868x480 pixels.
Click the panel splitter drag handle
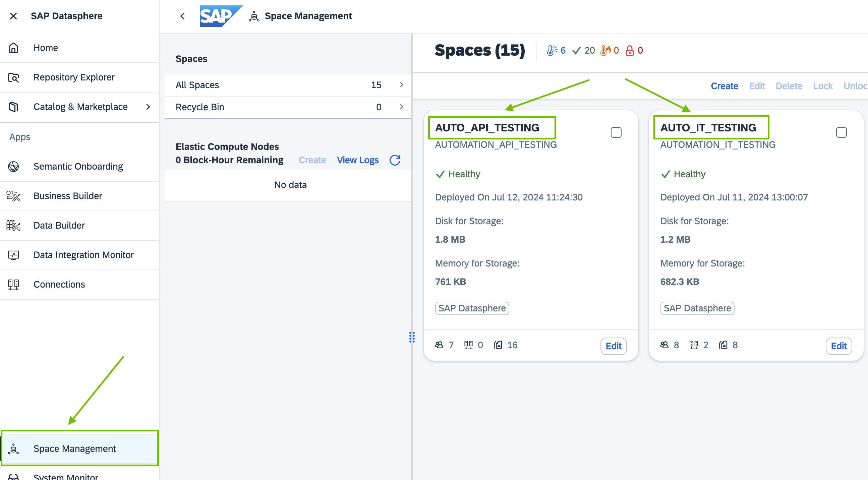click(412, 337)
